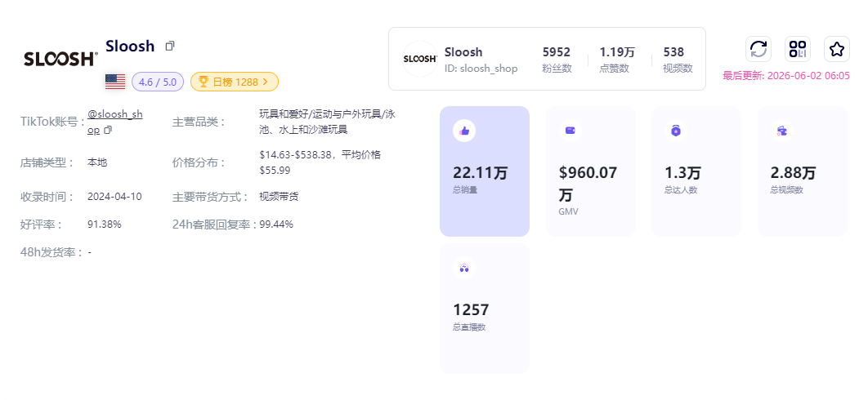Viewport: 868px width, 400px height.
Task: Click the large SLOOSH shop logo
Action: pos(61,60)
